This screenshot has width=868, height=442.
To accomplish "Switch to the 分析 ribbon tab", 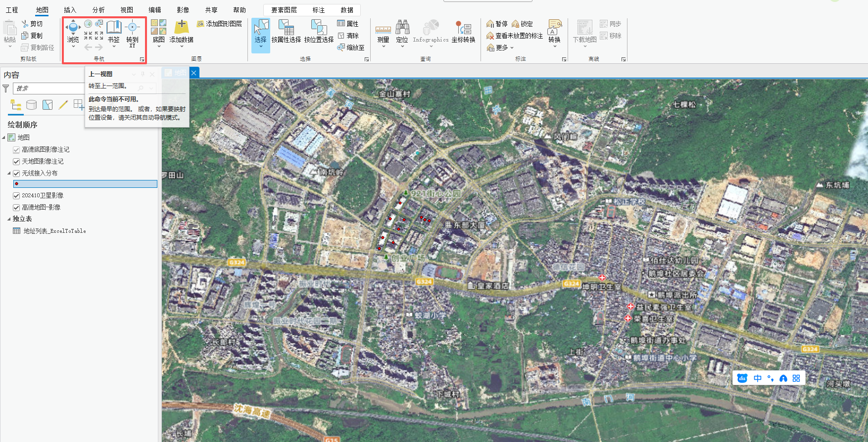I will (x=98, y=10).
